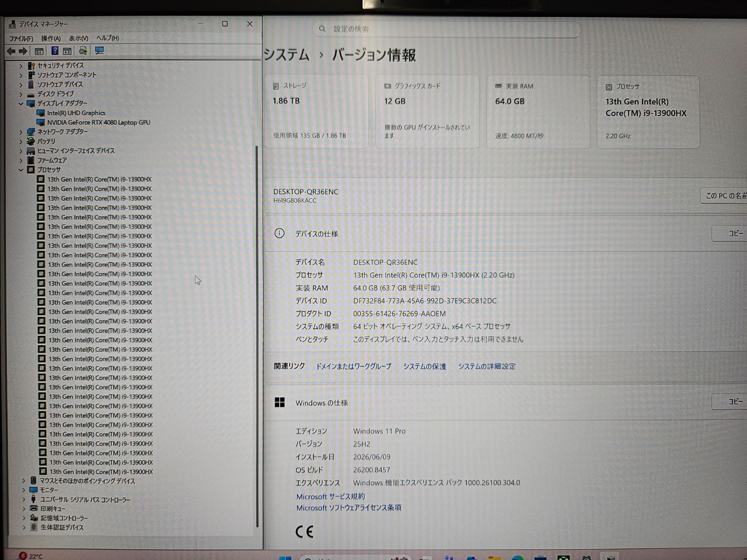747x560 pixels.
Task: Collapse the Windows の仕様 section header
Action: (x=506, y=402)
